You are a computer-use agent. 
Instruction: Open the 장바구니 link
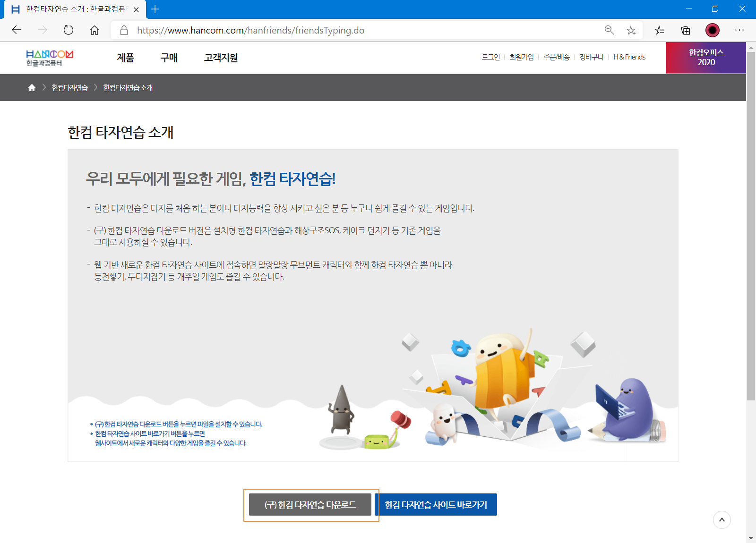click(591, 57)
